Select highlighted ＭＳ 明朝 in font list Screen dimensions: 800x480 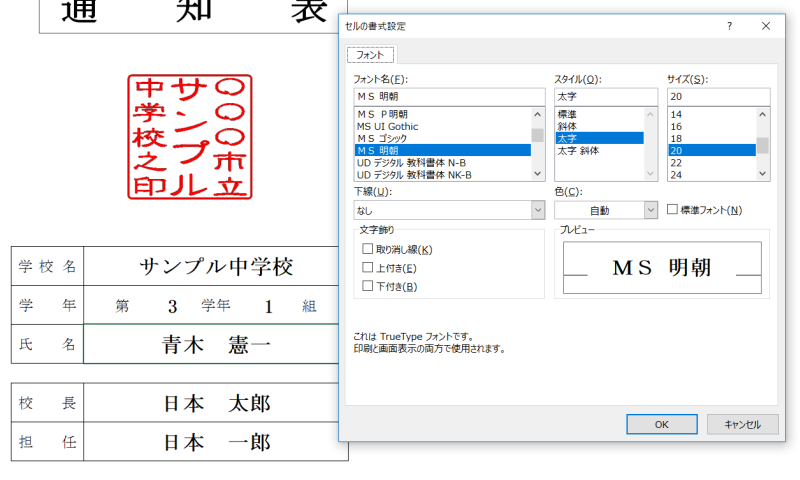[x=442, y=150]
